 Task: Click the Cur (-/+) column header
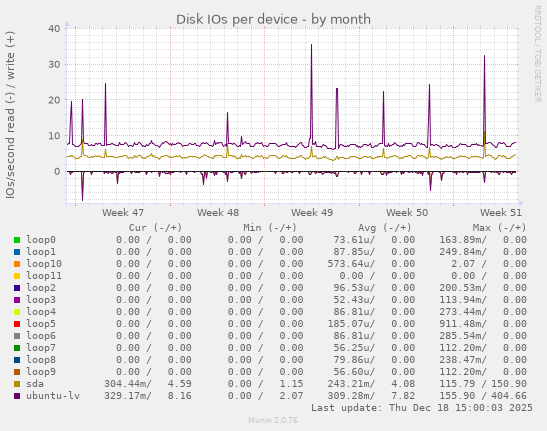pyautogui.click(x=156, y=228)
